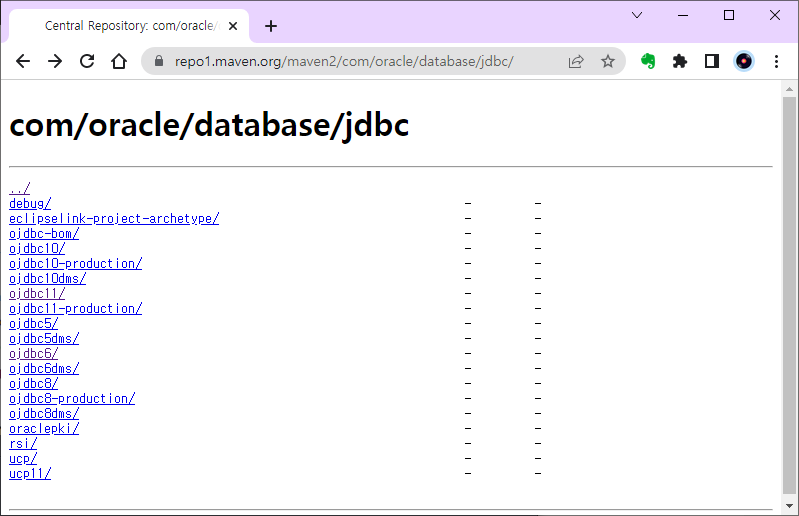Minimize the browser window
Image resolution: width=799 pixels, height=516 pixels.
pos(683,15)
